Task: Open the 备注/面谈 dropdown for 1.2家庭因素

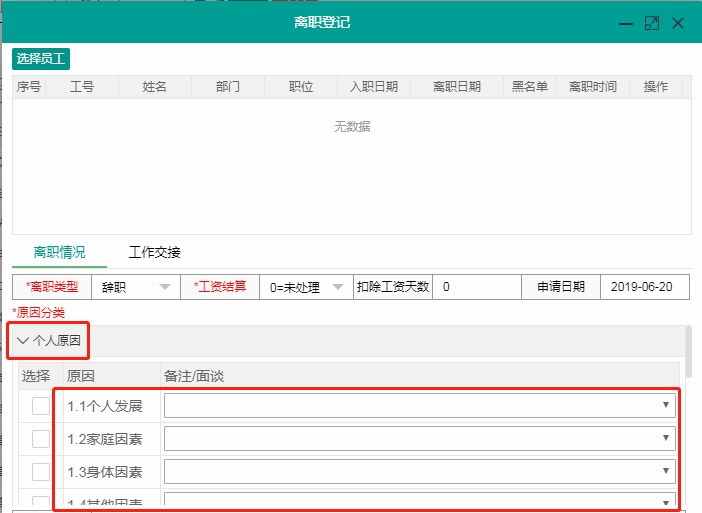Action: pos(419,438)
